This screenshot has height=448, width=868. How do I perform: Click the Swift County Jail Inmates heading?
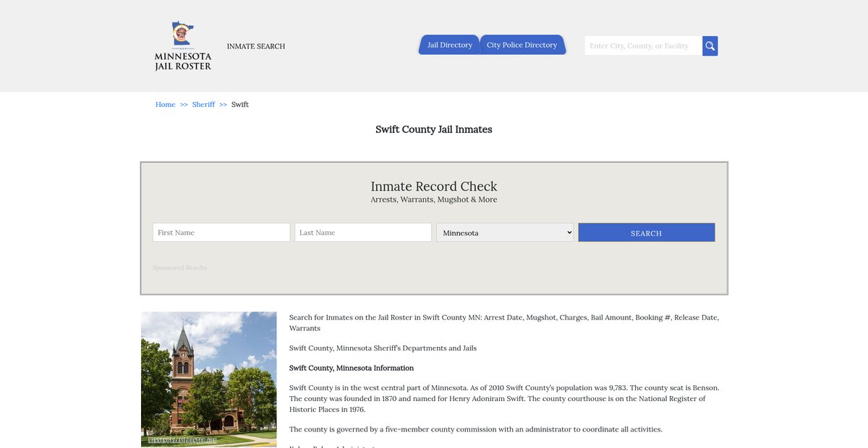coord(433,129)
